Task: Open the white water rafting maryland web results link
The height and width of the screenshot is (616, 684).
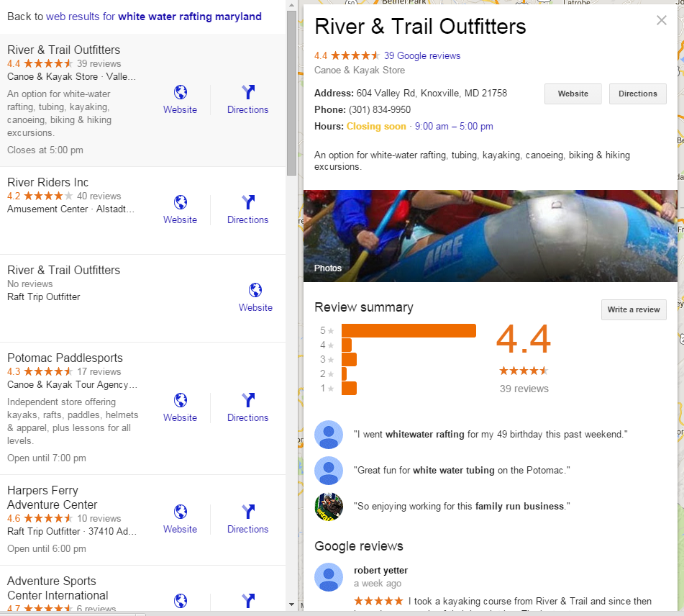Action: click(191, 16)
